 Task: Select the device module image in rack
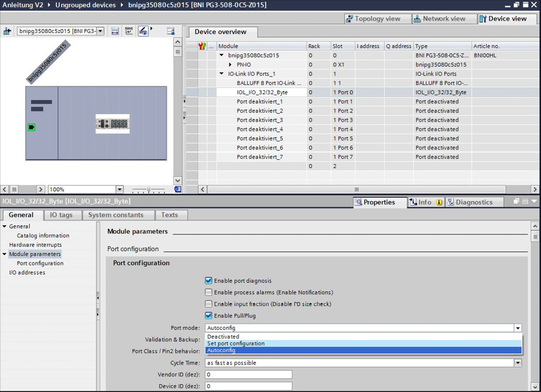(112, 124)
